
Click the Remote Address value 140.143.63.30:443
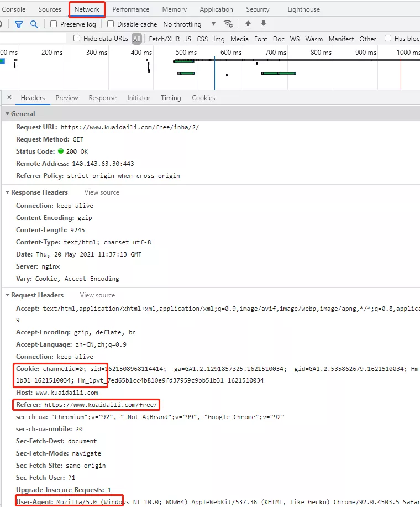pyautogui.click(x=103, y=164)
